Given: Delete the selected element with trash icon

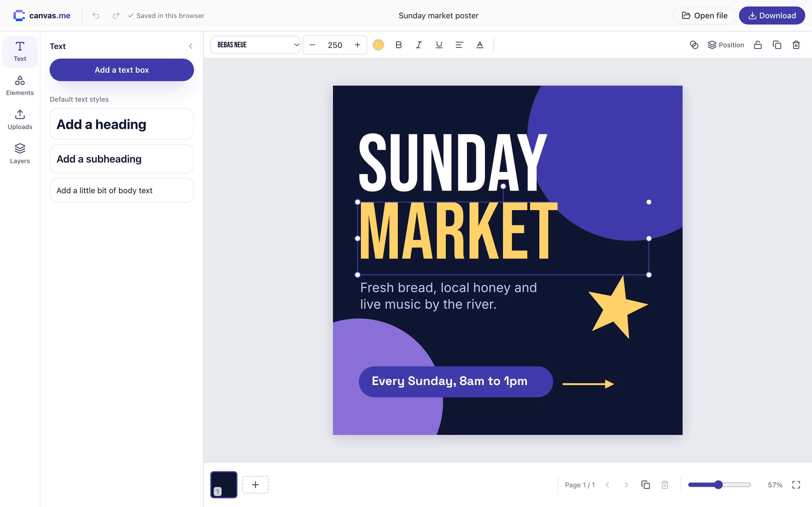Looking at the screenshot, I should [796, 45].
